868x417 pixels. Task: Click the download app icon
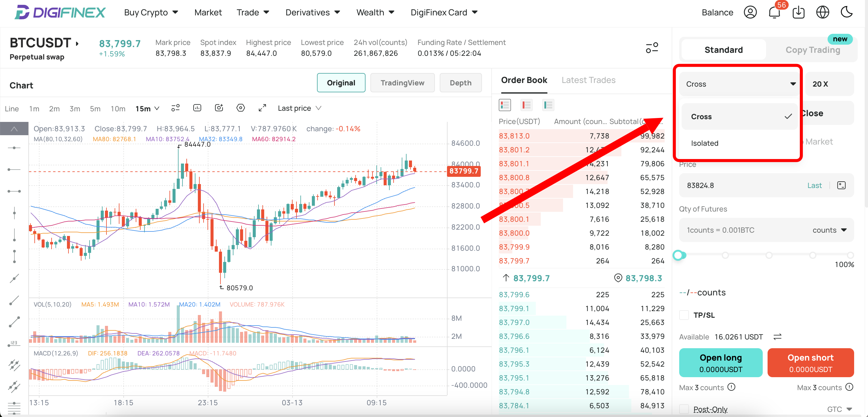[x=799, y=12]
